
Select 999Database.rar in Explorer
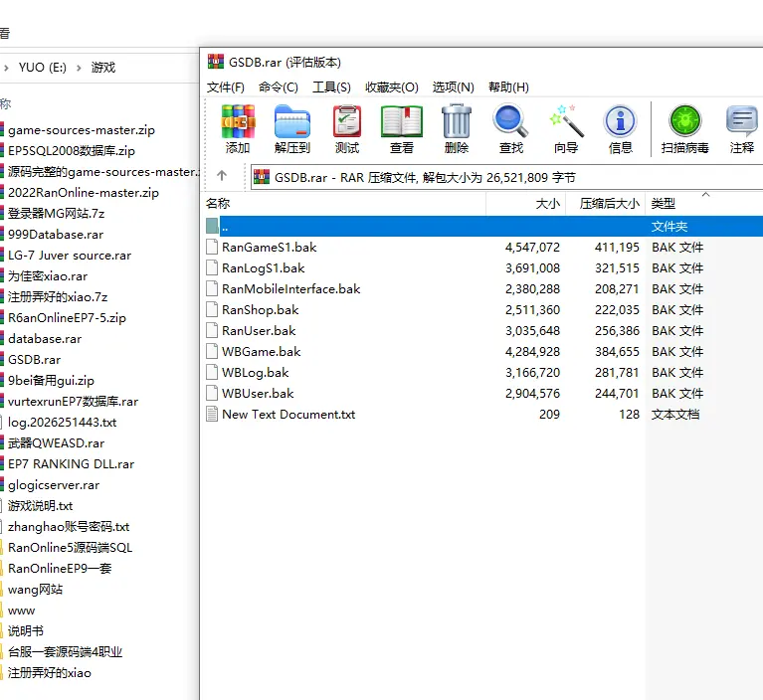(56, 234)
